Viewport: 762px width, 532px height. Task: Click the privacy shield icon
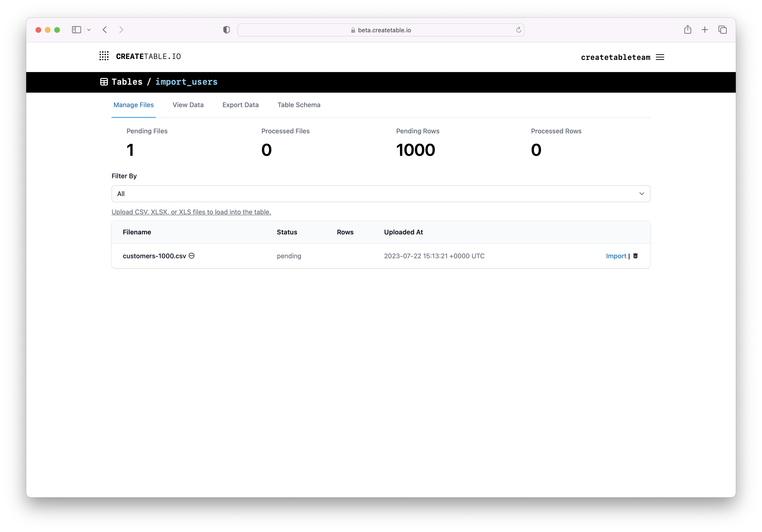click(226, 30)
